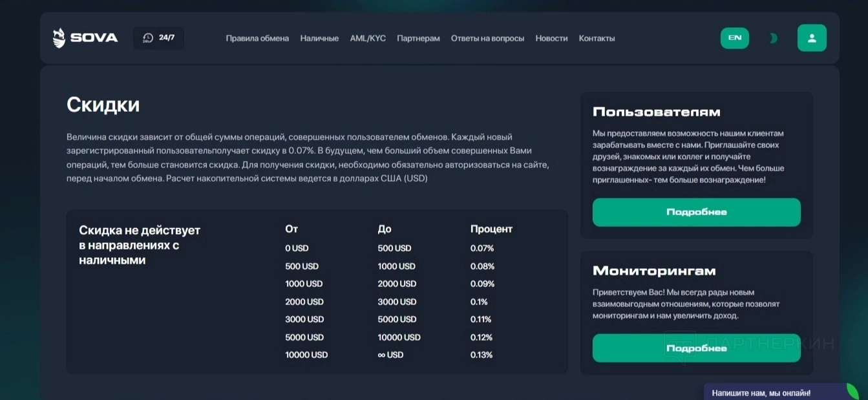
Task: Select AML/KYC in the navigation
Action: 368,38
